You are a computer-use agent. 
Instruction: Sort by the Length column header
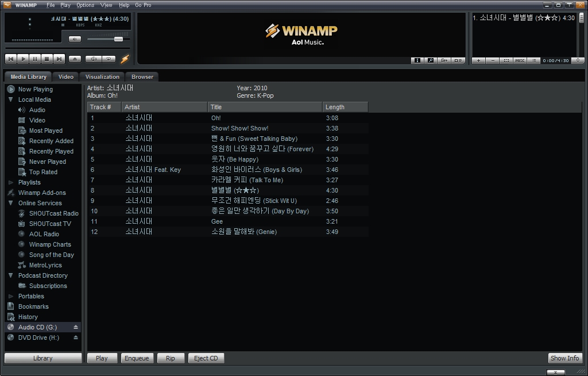pyautogui.click(x=345, y=107)
